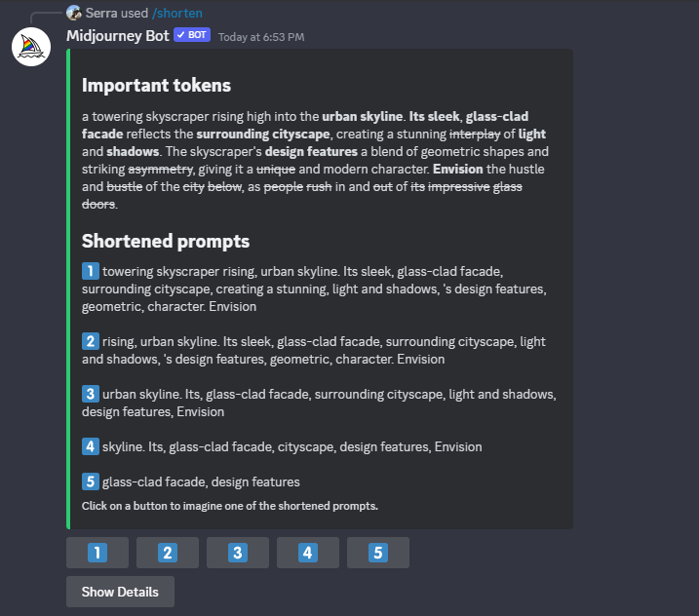The image size is (699, 616).
Task: Open the /shorten command link
Action: coord(177,14)
